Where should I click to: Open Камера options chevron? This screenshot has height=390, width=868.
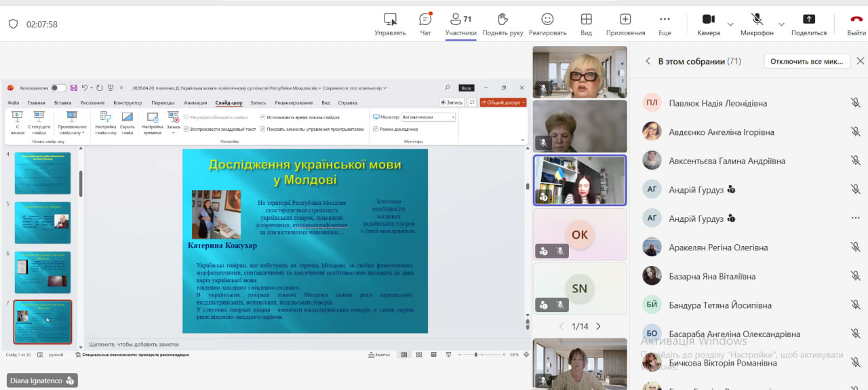(730, 24)
